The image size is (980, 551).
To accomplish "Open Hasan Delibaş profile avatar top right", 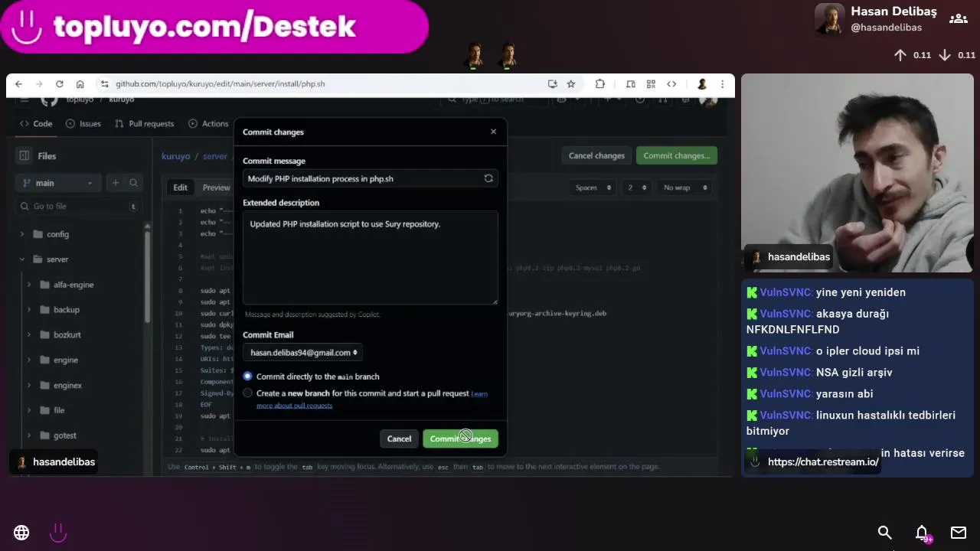I will (830, 19).
